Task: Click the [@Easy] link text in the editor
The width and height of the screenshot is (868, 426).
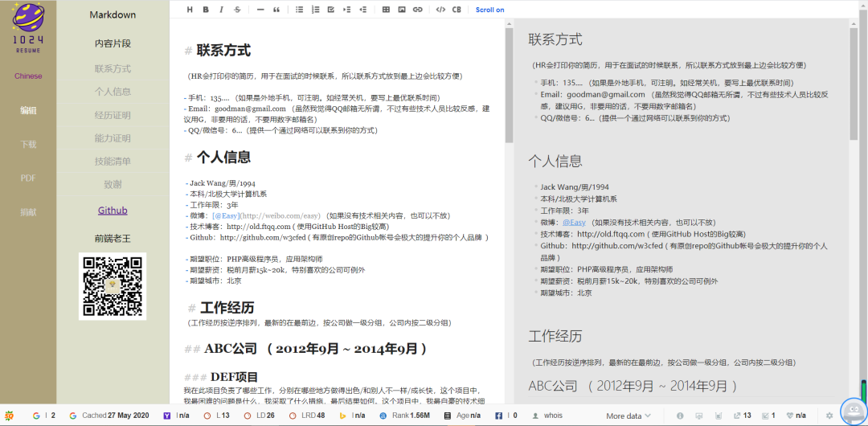Action: coord(225,215)
